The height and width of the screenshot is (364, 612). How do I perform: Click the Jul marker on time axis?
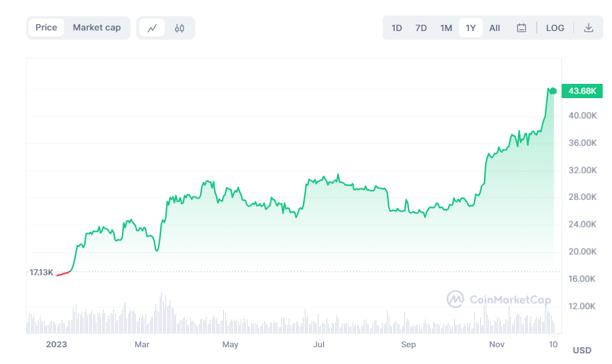(319, 345)
